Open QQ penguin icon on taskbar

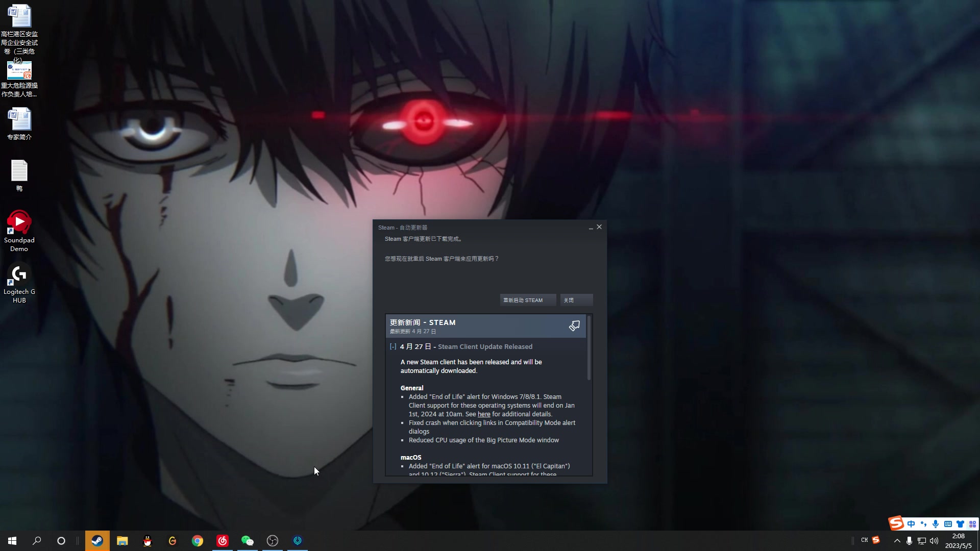148,541
